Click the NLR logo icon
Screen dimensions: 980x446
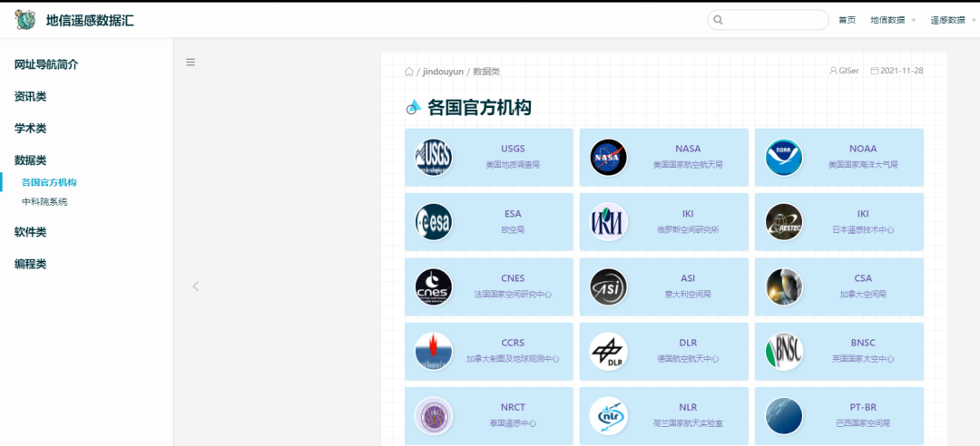(x=609, y=416)
